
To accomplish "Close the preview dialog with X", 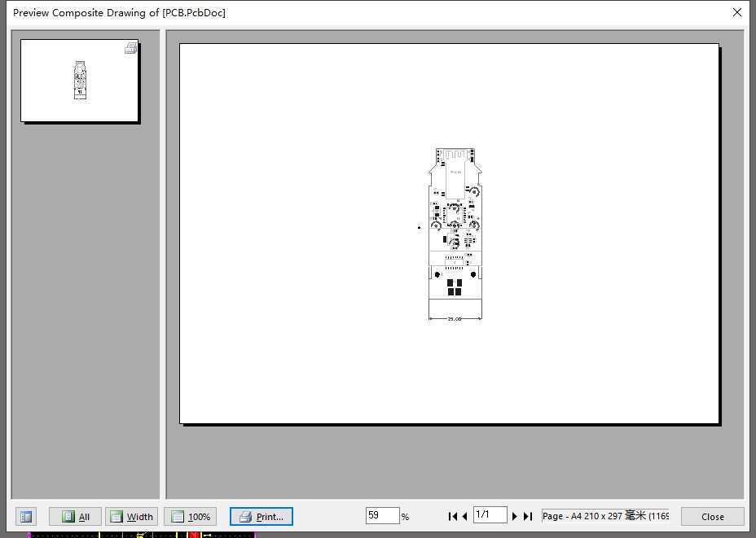I will 737,12.
